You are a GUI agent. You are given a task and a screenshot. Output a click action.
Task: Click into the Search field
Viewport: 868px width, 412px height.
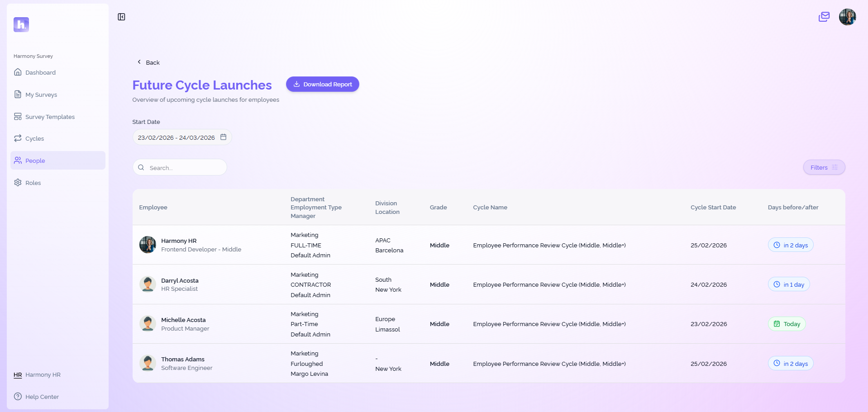[181, 167]
